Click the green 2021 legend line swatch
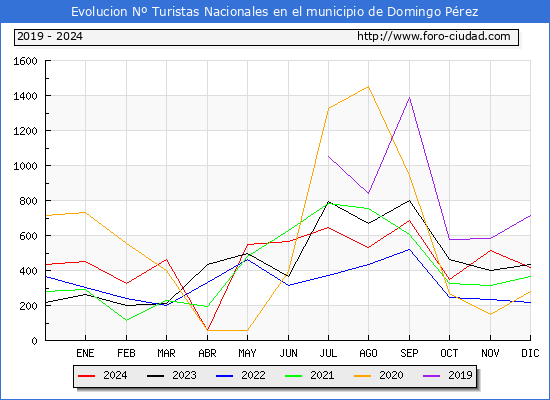The height and width of the screenshot is (400, 550). point(294,376)
